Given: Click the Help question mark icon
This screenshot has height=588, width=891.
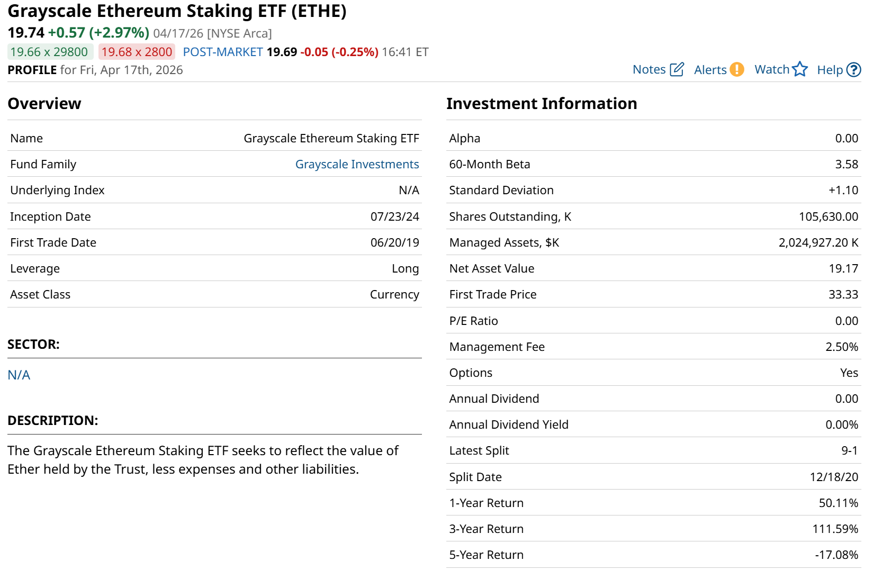Looking at the screenshot, I should point(853,70).
